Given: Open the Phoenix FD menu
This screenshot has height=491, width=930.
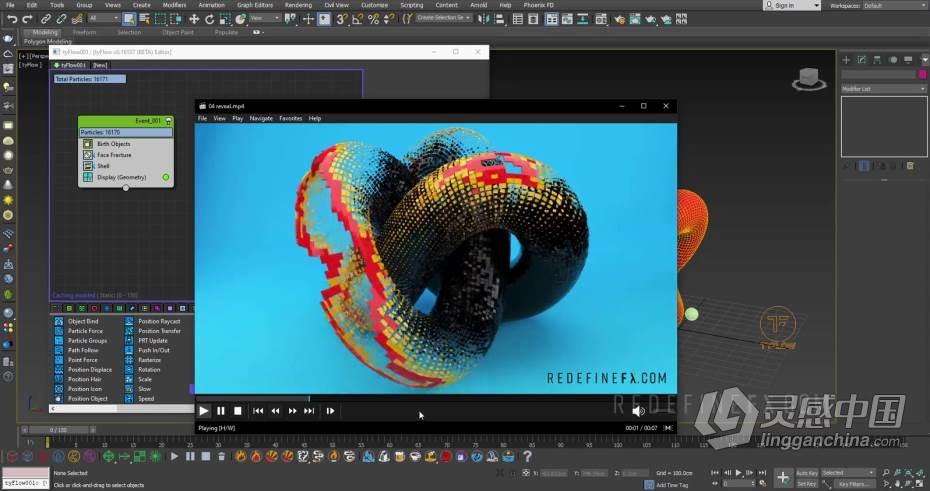Looking at the screenshot, I should click(539, 5).
